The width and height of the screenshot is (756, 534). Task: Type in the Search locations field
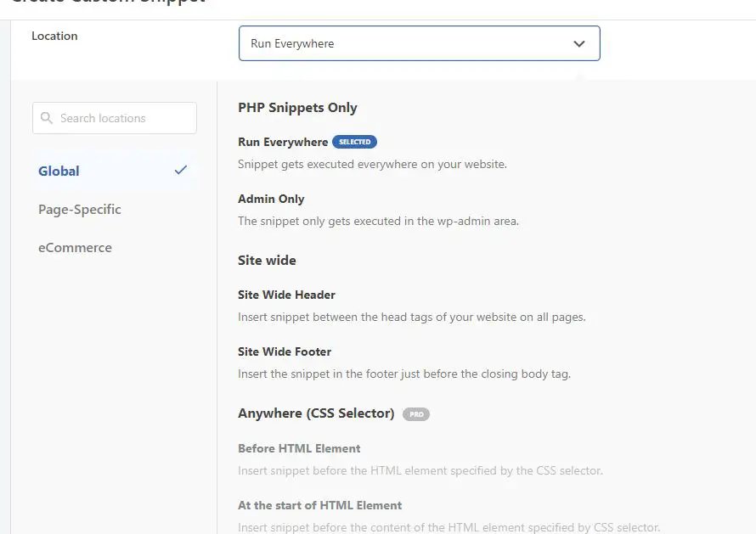point(123,118)
